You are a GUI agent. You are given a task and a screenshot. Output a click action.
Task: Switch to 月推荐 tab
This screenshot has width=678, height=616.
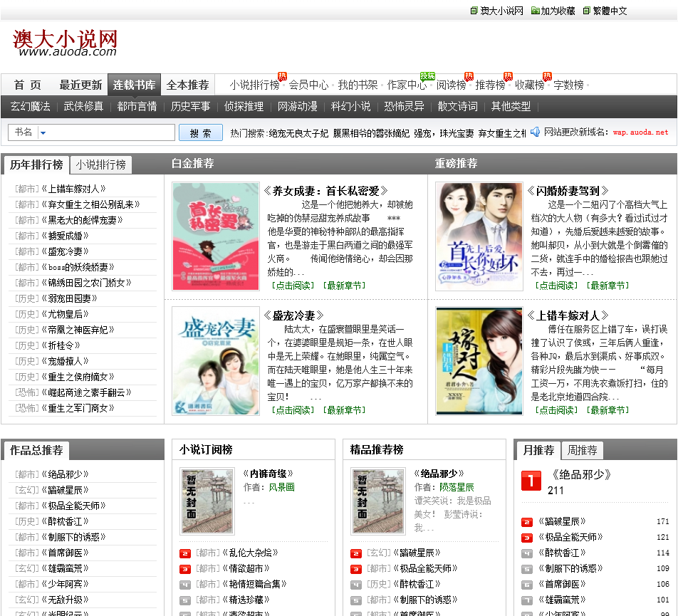[538, 451]
